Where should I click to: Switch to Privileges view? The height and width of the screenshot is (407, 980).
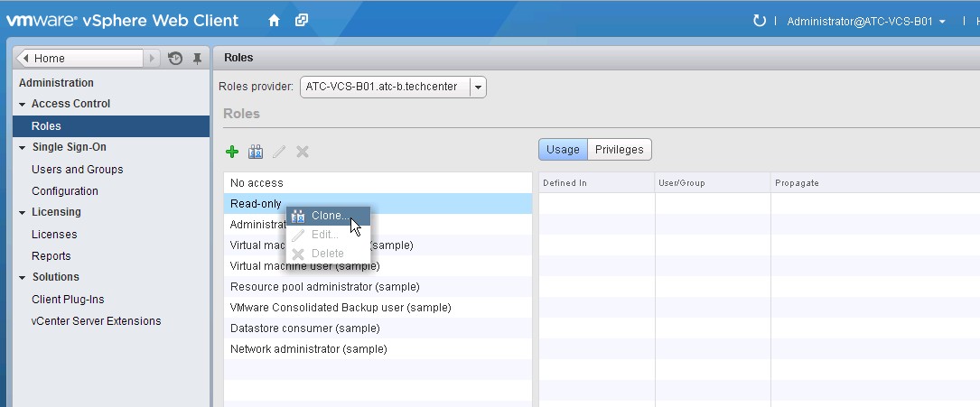[x=619, y=150]
